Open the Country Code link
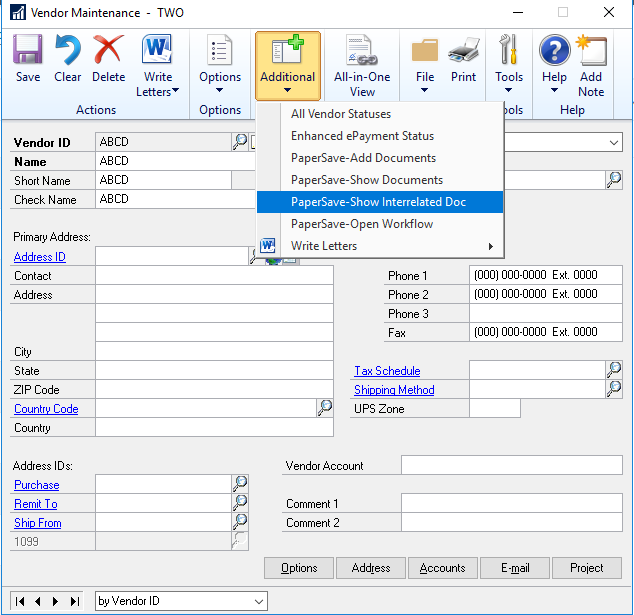This screenshot has height=615, width=634. (x=46, y=409)
